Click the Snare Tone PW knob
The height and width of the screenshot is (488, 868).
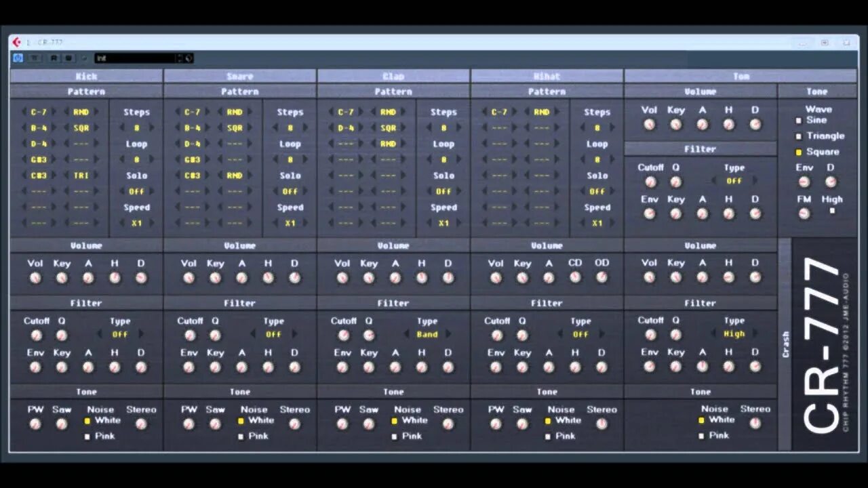[x=189, y=424]
